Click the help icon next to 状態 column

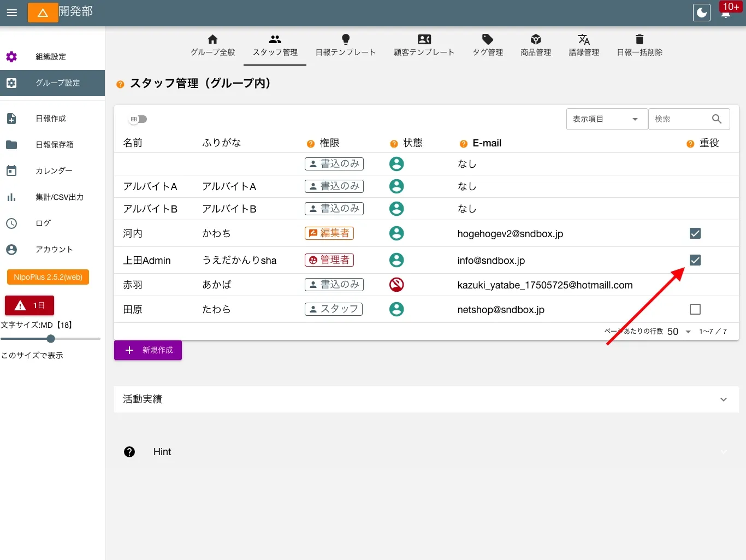click(x=394, y=144)
